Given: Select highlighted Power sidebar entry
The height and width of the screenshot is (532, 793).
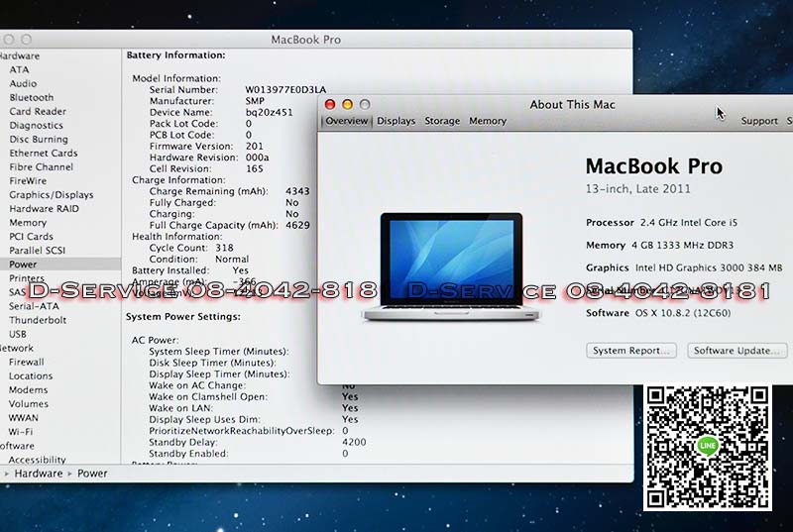Looking at the screenshot, I should pos(23,265).
